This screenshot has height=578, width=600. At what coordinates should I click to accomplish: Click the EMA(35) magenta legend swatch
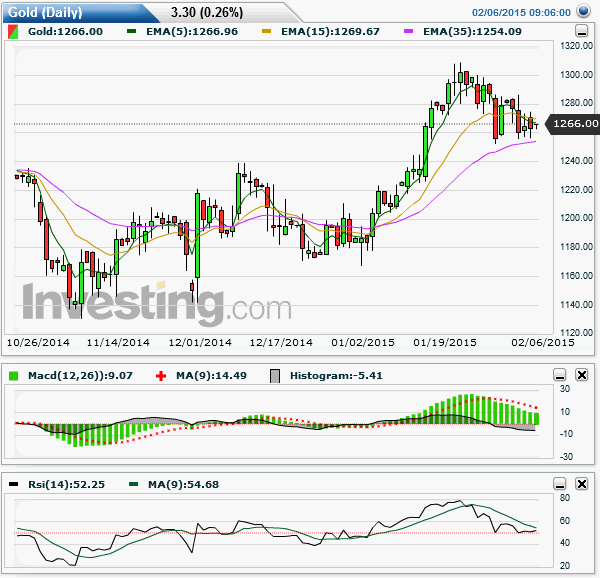[408, 31]
